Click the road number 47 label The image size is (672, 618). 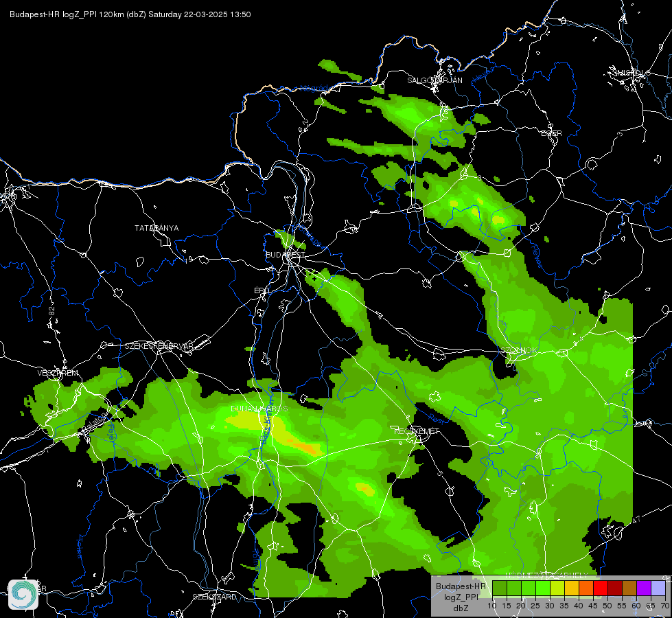pos(636,520)
